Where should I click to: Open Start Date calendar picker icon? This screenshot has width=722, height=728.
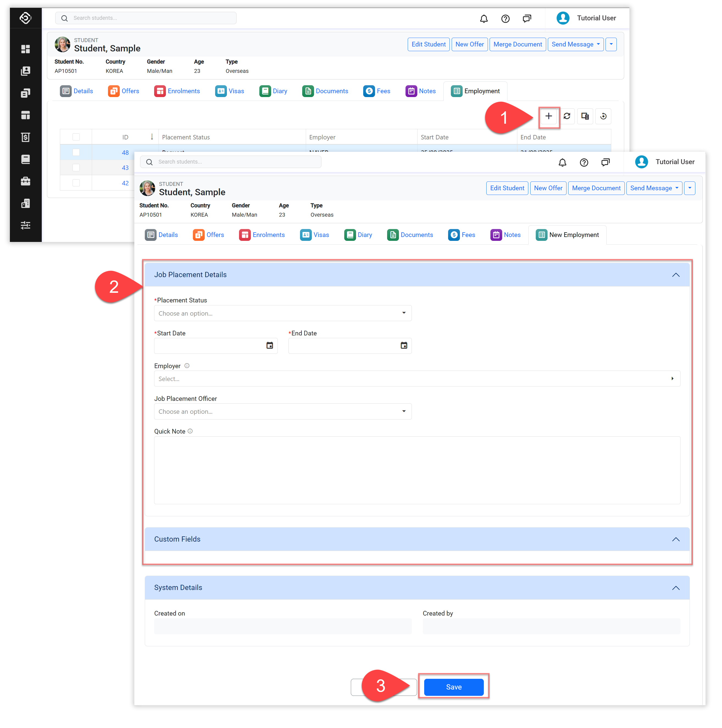tap(269, 345)
